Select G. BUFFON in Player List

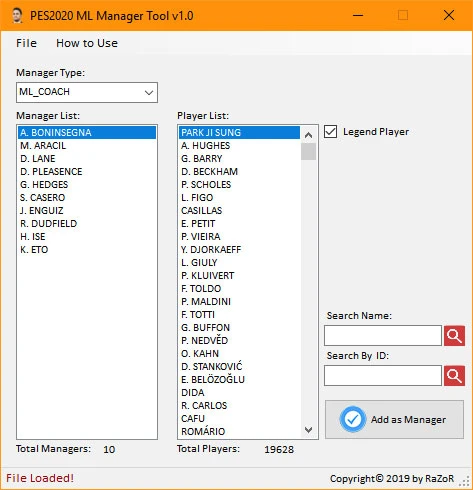pos(240,327)
